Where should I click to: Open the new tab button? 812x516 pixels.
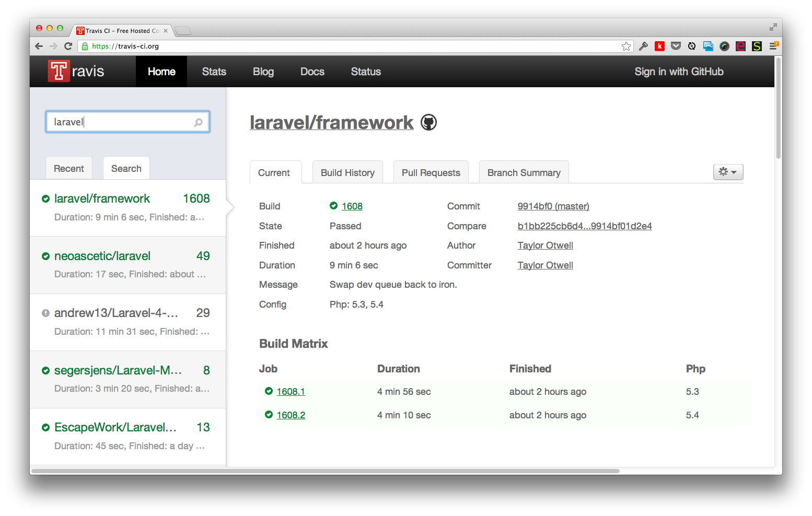coord(183,31)
